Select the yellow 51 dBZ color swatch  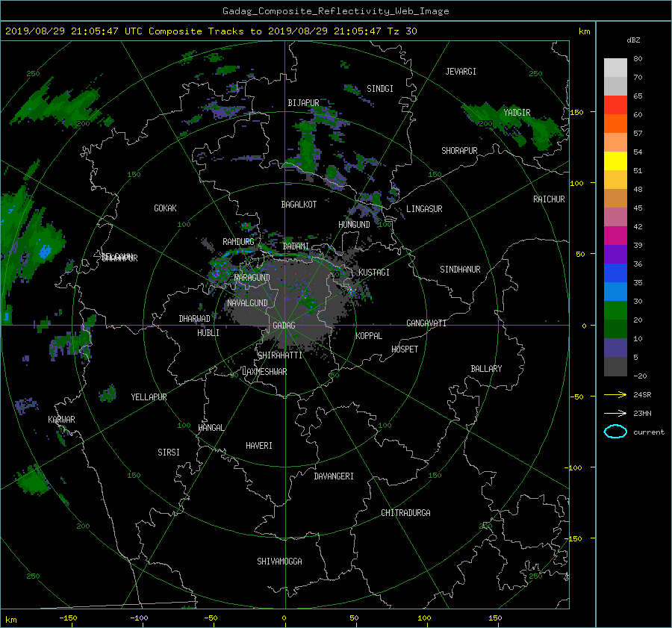tap(615, 161)
